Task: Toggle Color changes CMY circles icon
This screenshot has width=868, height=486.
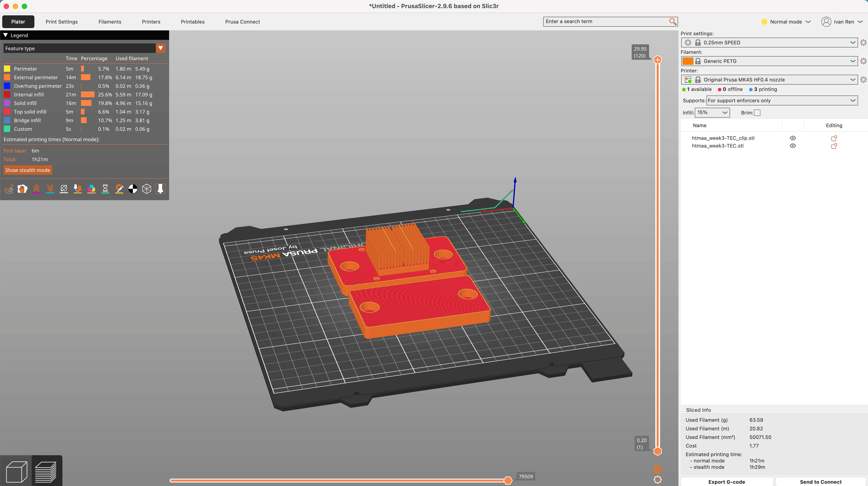Action: click(x=92, y=189)
